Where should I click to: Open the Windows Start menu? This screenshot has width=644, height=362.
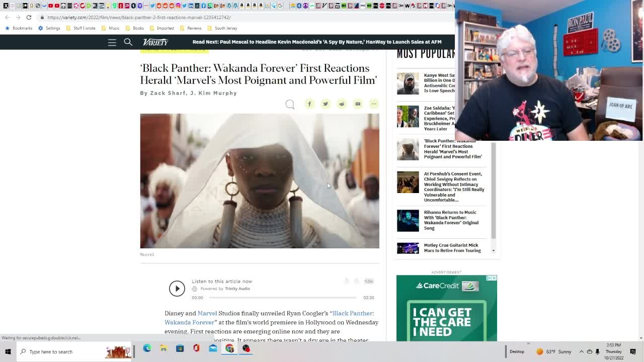tap(8, 352)
